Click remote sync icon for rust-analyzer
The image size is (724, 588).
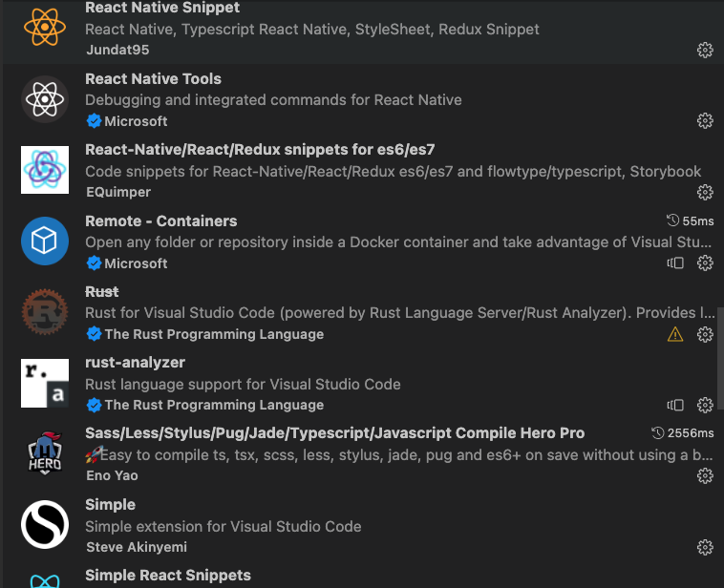(675, 406)
